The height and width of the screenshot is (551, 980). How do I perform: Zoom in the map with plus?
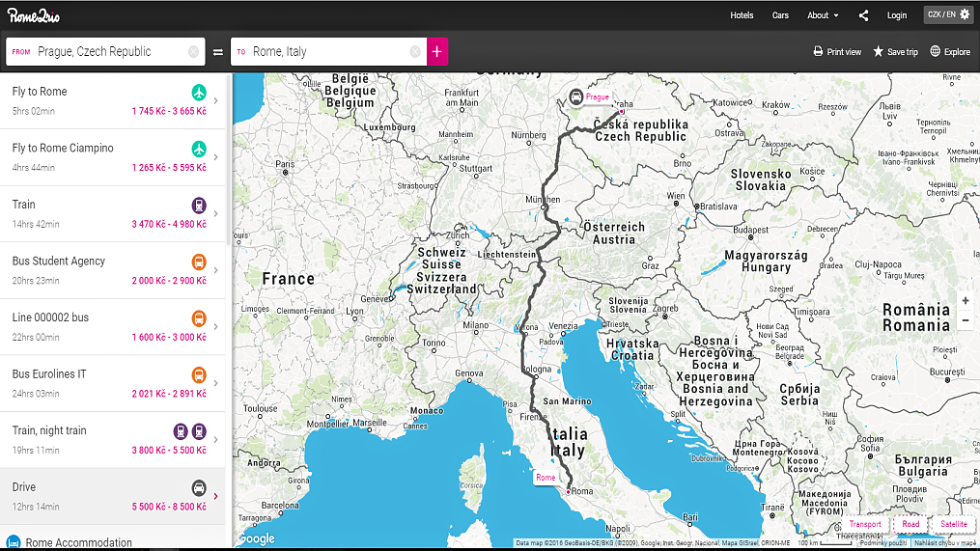point(965,300)
